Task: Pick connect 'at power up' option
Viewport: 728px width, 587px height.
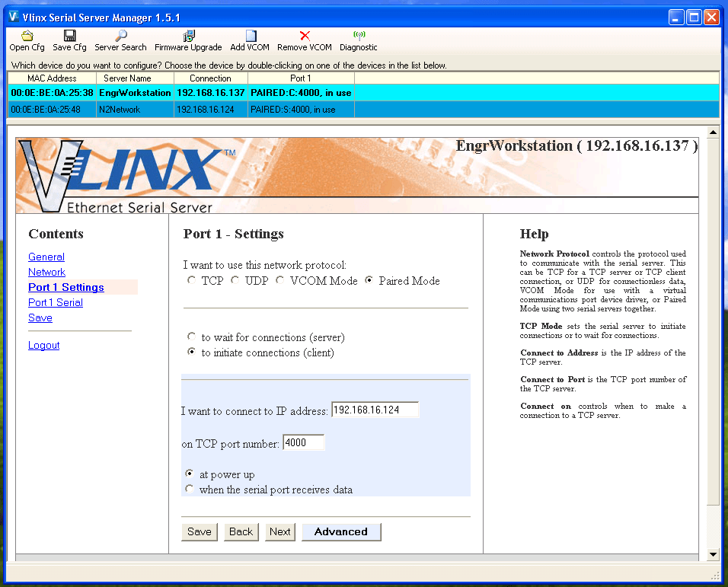Action: click(190, 474)
